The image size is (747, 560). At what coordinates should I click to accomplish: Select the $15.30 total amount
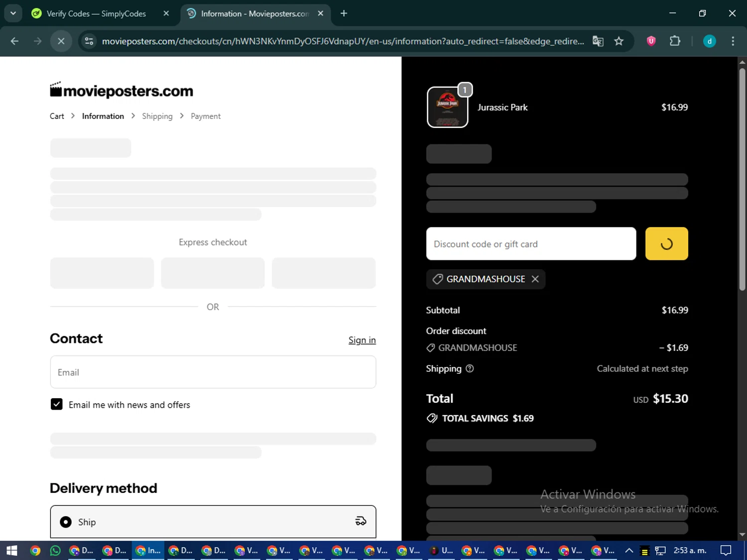[x=670, y=399]
